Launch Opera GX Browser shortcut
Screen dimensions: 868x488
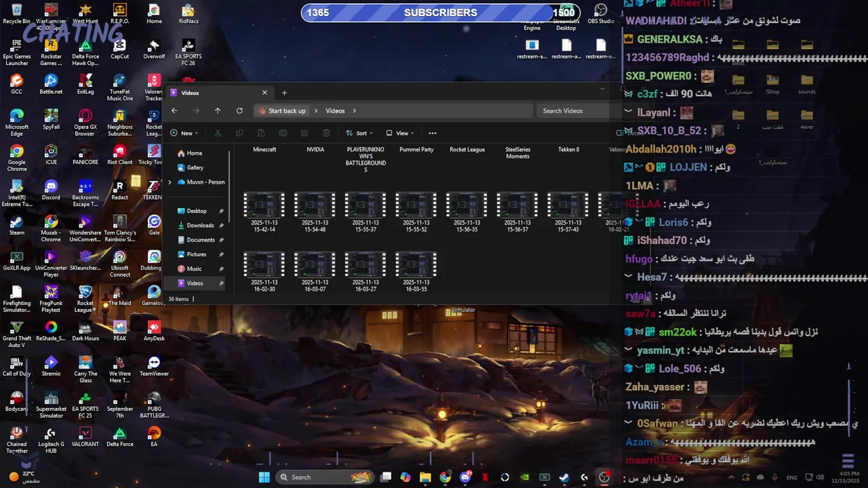[85, 123]
